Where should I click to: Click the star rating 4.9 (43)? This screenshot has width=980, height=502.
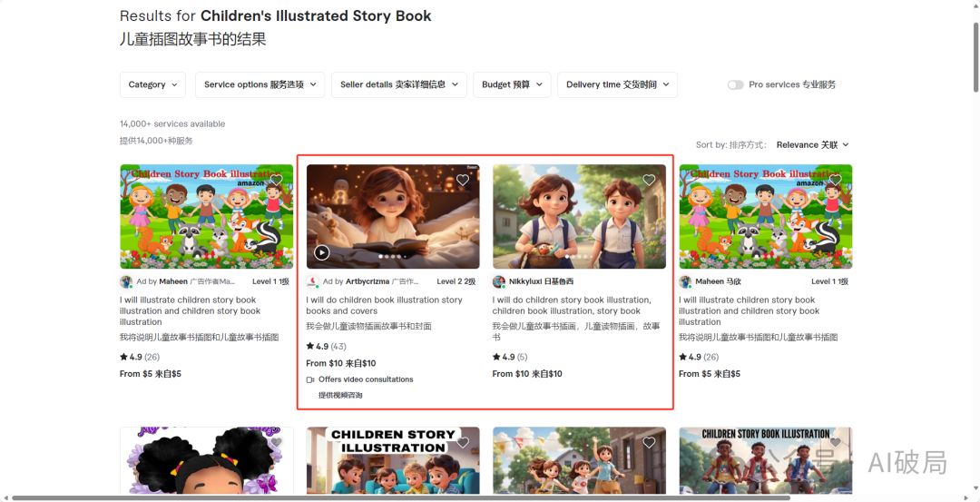point(327,347)
